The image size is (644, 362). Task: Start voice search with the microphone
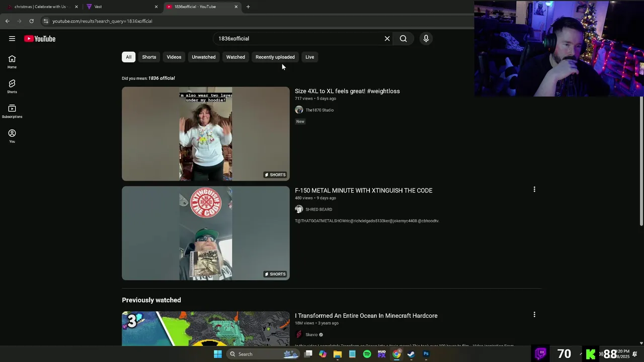426,39
